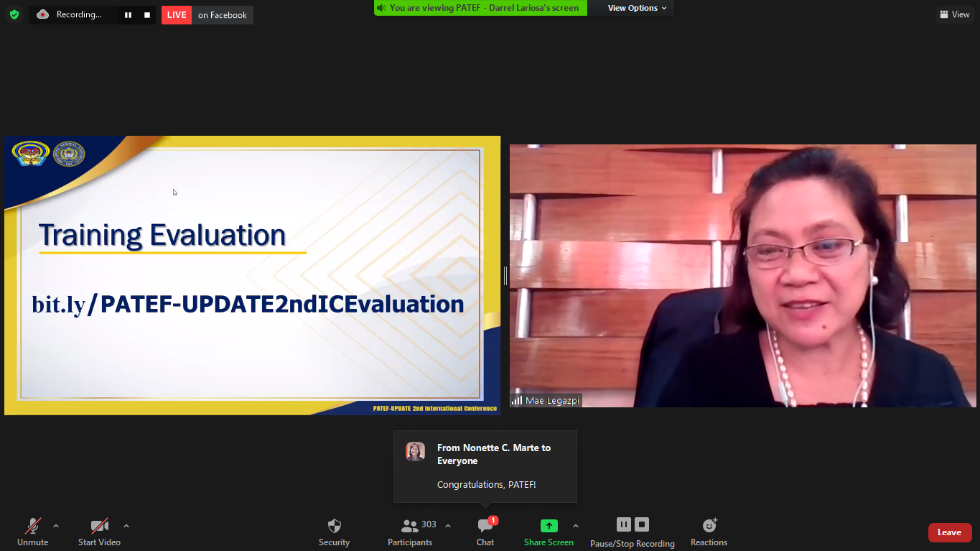Viewport: 980px width, 551px height.
Task: Stop the recording in top bar
Action: 147,15
